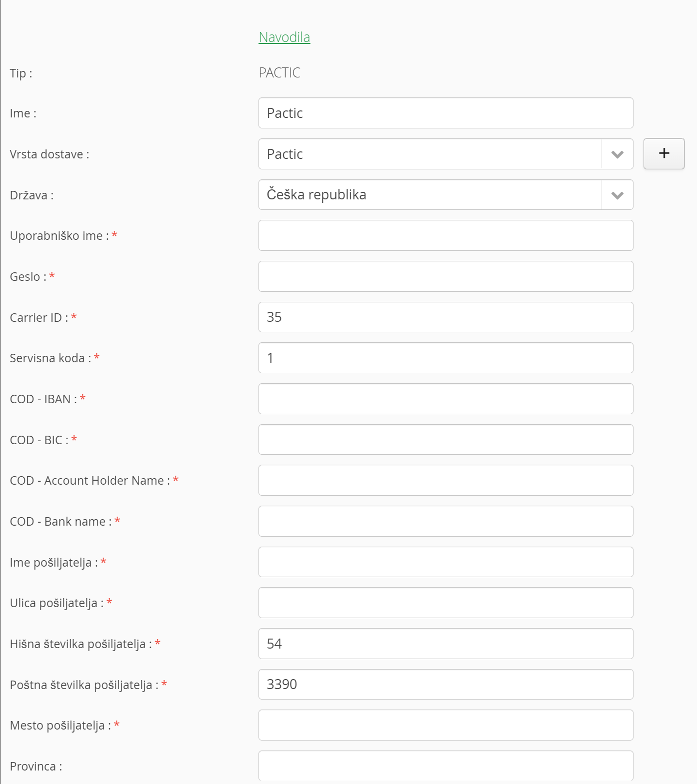Open the Vrsta dostave dropdown
The width and height of the screenshot is (697, 784).
(x=445, y=154)
